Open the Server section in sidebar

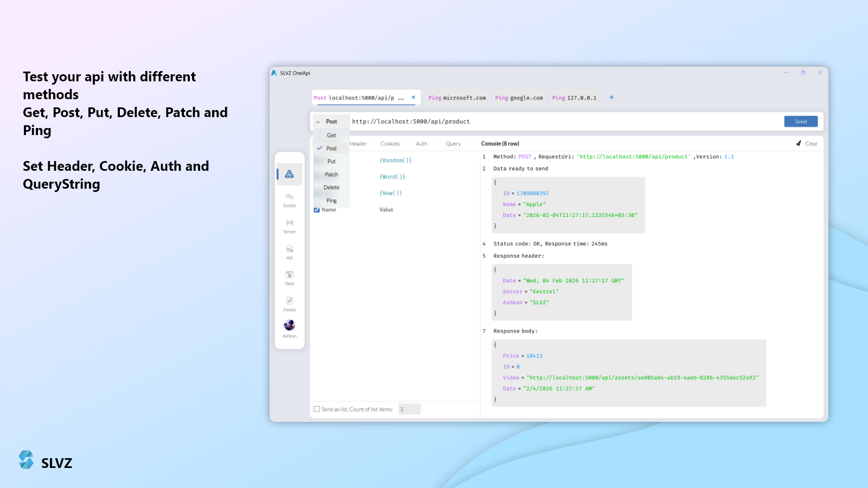pos(290,226)
